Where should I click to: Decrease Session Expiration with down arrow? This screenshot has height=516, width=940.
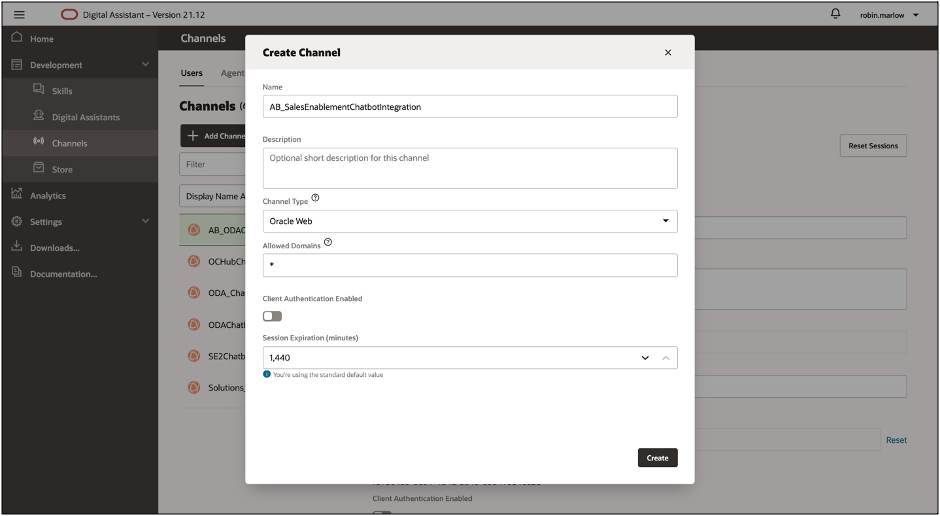pyautogui.click(x=645, y=358)
